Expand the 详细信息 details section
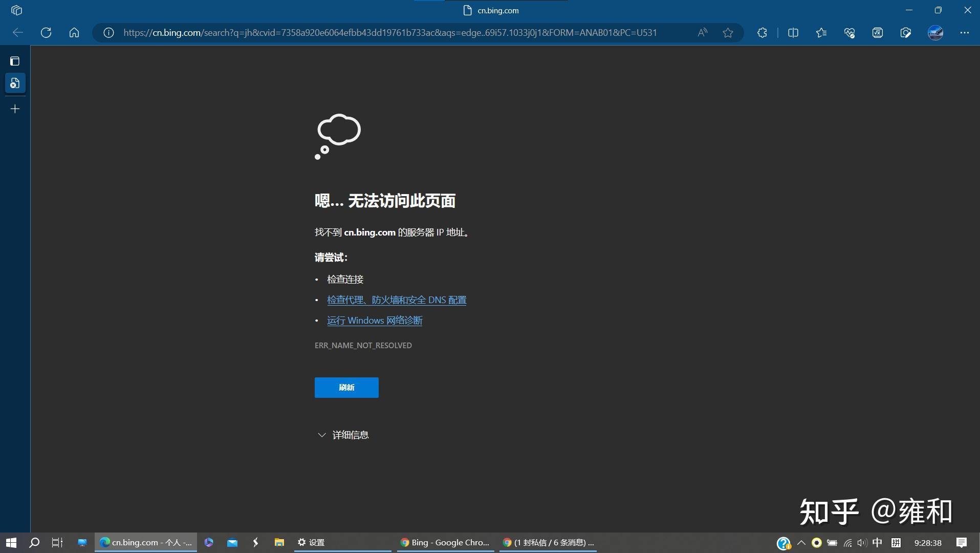The height and width of the screenshot is (553, 980). (x=343, y=435)
